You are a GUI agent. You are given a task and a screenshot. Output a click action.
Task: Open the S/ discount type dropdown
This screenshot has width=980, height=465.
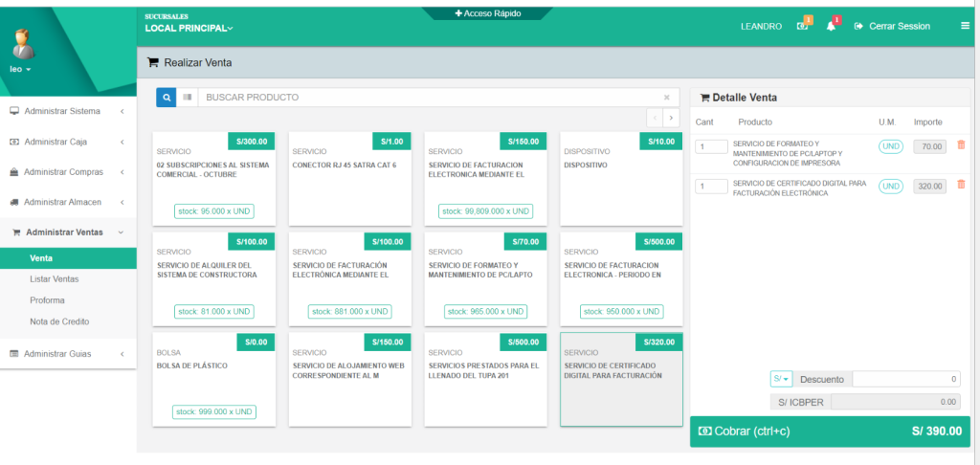pos(781,379)
